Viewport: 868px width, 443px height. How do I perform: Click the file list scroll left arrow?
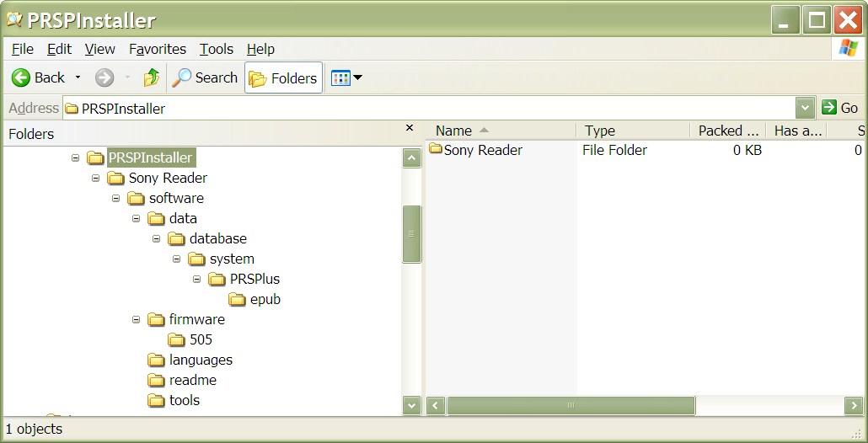[436, 406]
